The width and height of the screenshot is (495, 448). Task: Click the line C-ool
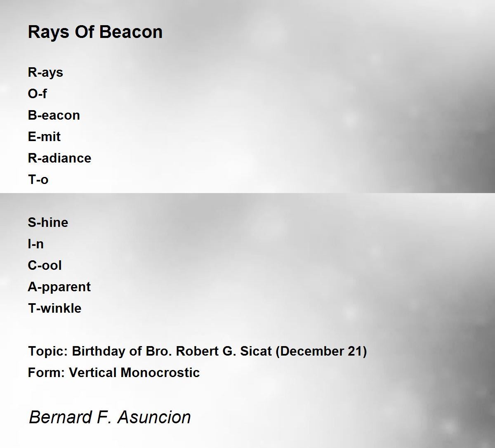point(45,265)
